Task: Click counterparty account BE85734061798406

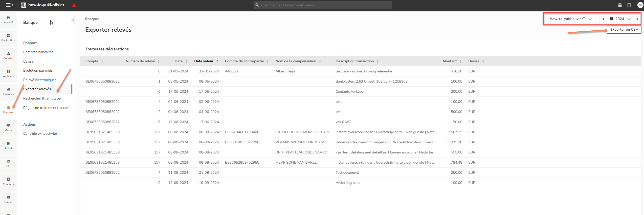Action: (242, 132)
